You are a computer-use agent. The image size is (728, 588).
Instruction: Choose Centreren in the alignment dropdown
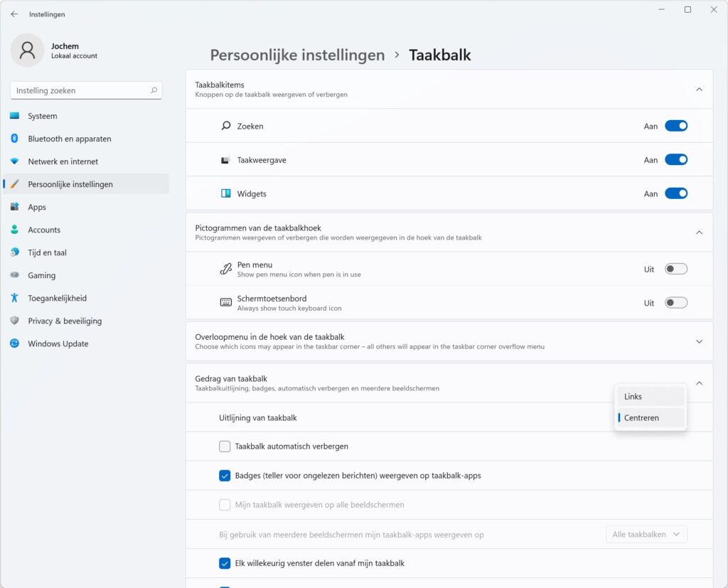pos(651,417)
